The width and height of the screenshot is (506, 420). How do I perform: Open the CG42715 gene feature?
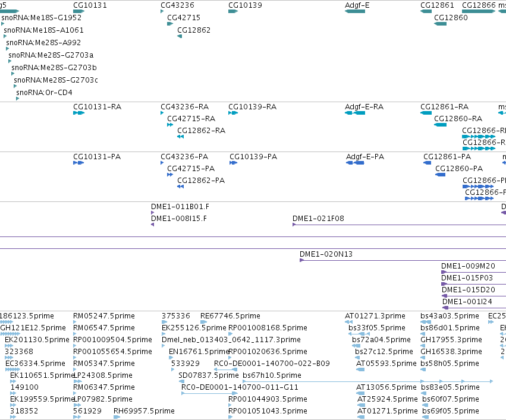(170, 24)
